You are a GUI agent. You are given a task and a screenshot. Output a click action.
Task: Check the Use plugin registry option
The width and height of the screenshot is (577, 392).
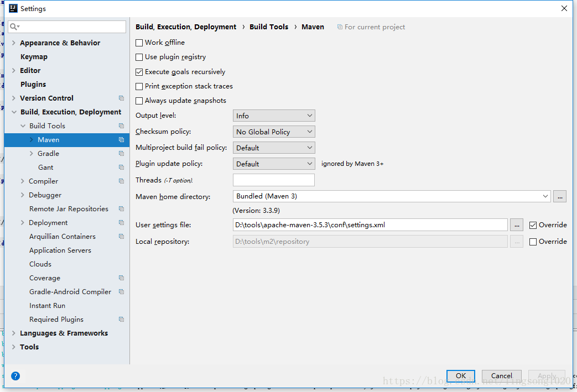point(139,57)
